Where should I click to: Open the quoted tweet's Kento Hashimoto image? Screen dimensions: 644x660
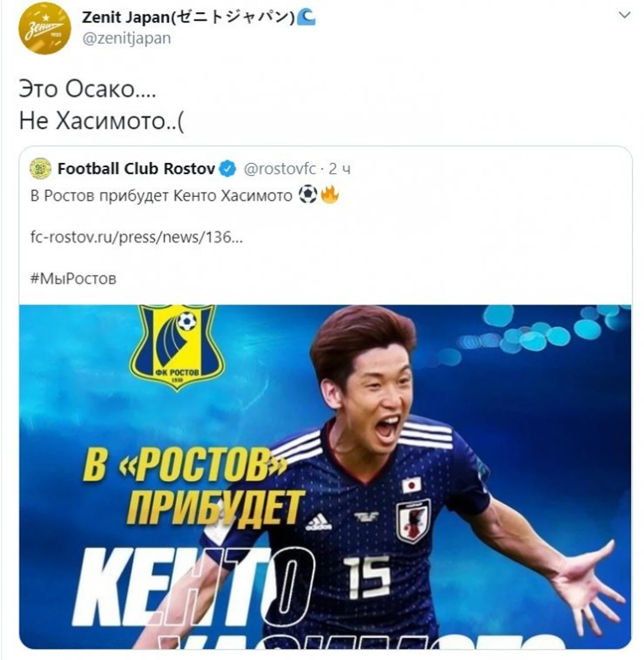tap(325, 477)
